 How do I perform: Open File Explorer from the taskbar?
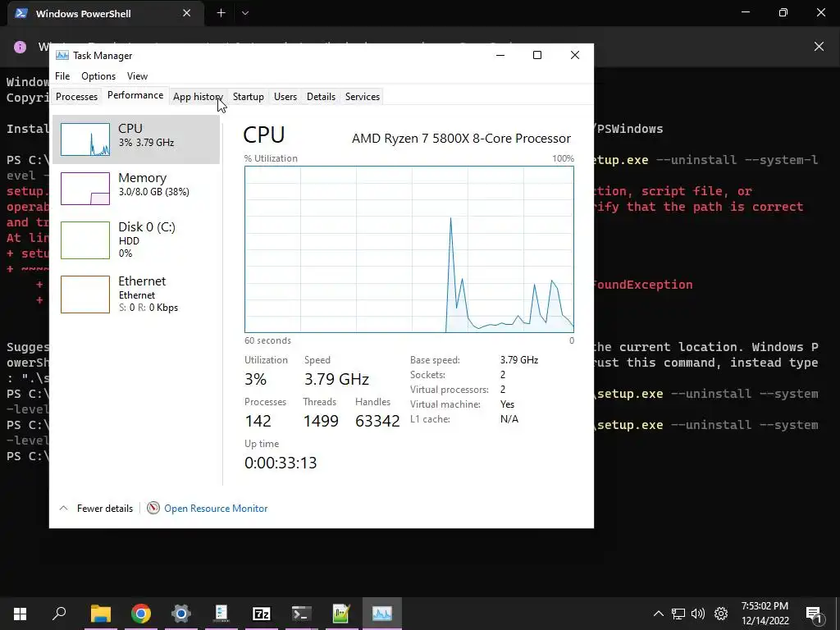[x=100, y=614]
